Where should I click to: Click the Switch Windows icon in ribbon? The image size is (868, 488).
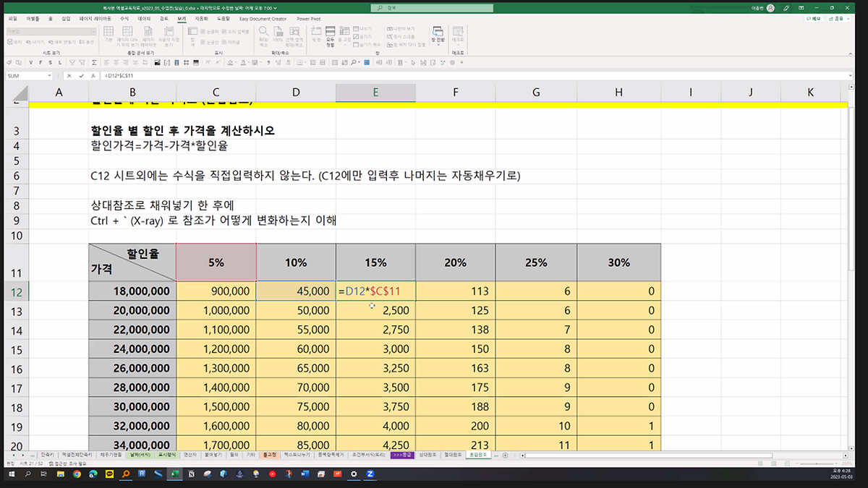(437, 33)
